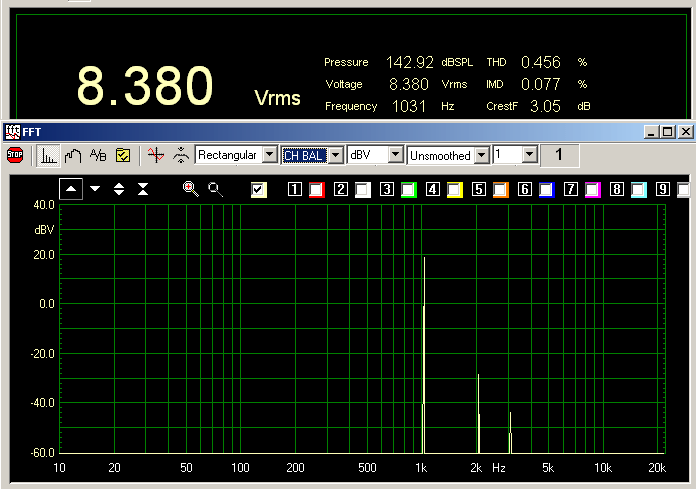Click the red crosshair cursor icon
The width and height of the screenshot is (696, 489).
click(x=154, y=155)
